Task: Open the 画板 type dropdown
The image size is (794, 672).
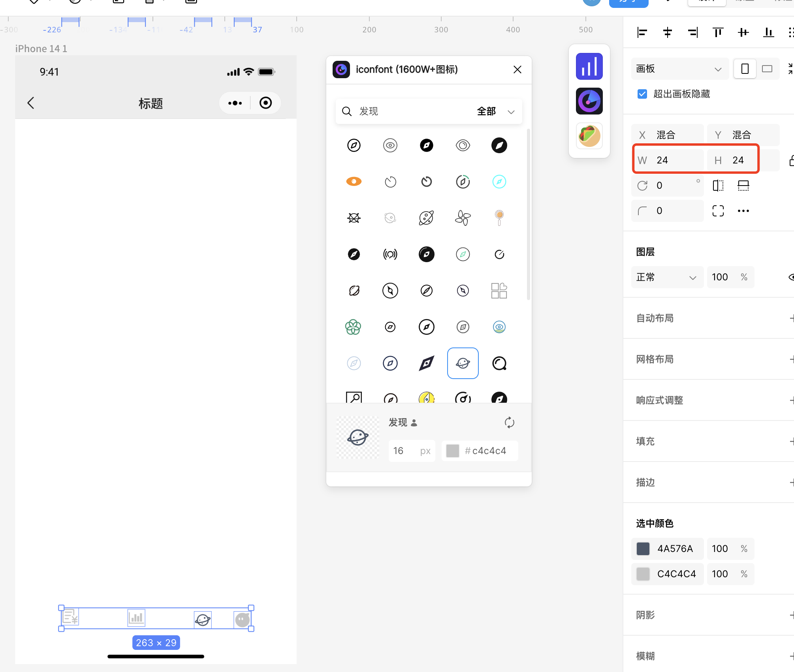Action: click(679, 69)
